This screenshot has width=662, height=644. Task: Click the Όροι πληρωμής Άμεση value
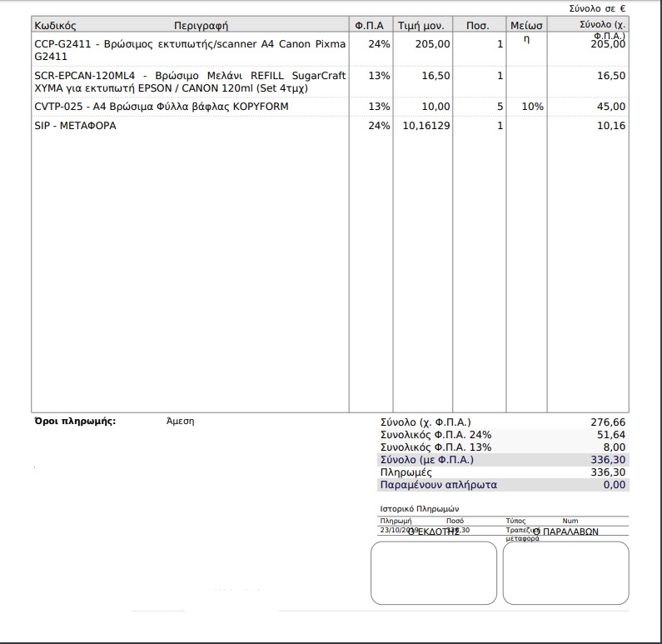point(180,421)
